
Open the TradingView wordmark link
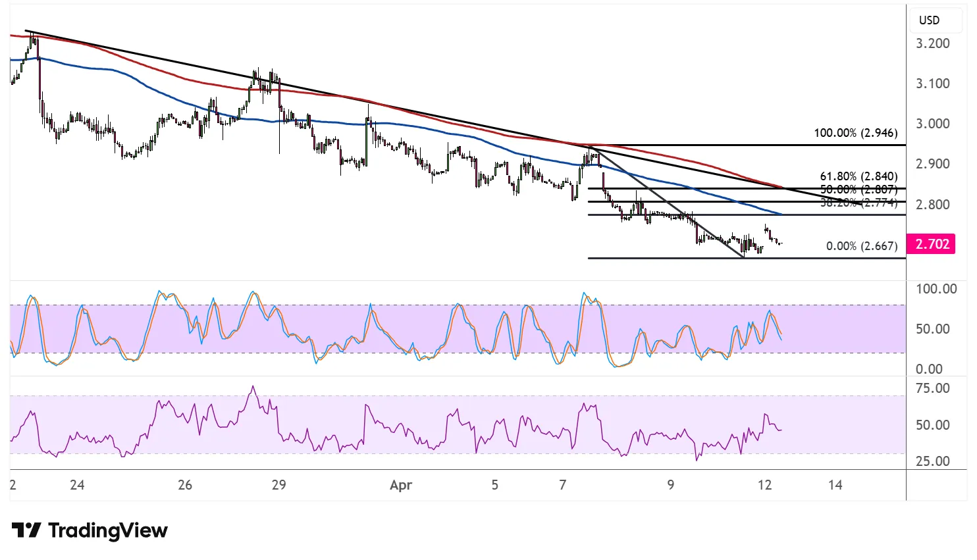click(x=107, y=530)
